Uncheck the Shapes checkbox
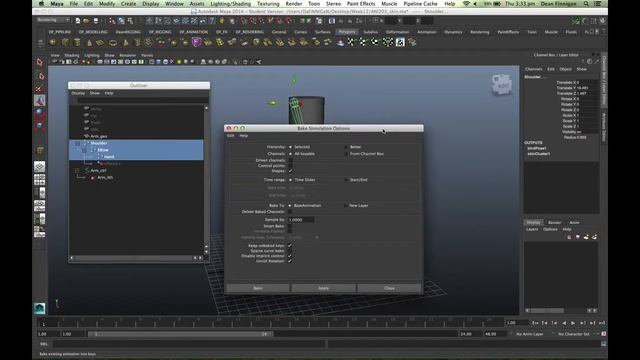The width and height of the screenshot is (640, 360). point(290,171)
